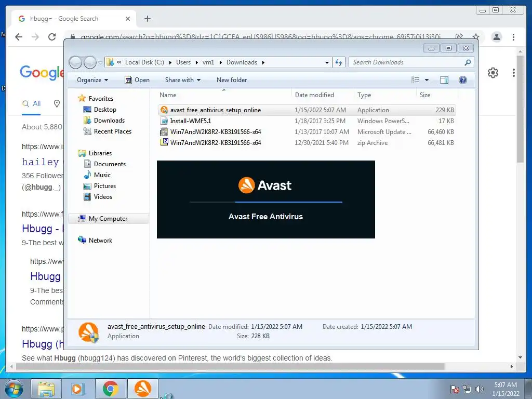Expand the arrow after Downloads in breadcrumb
Viewport: 532px width, 399px height.
coord(263,62)
